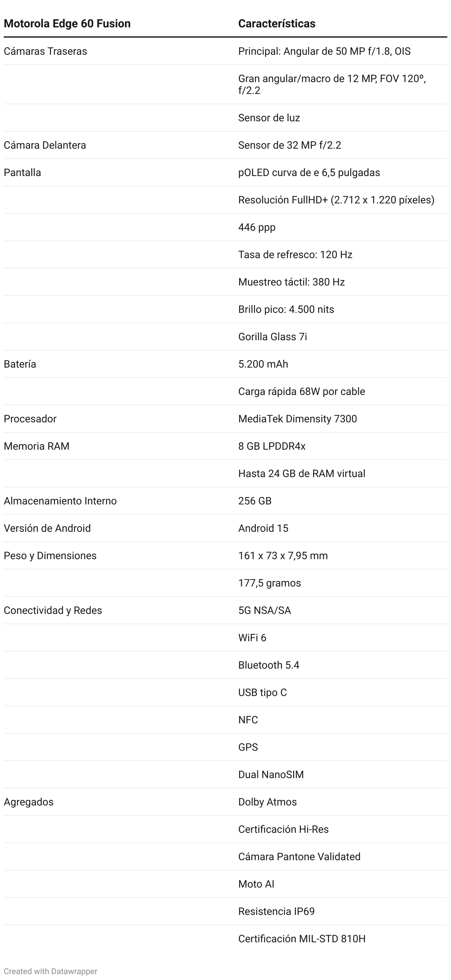Select the "Cámaras Traseras" row label
This screenshot has height=980, width=451.
pyautogui.click(x=45, y=51)
